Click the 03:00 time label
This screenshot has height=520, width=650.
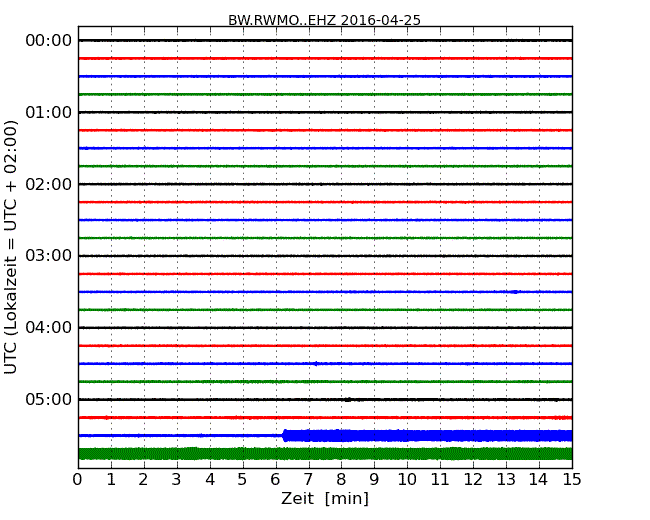point(49,256)
